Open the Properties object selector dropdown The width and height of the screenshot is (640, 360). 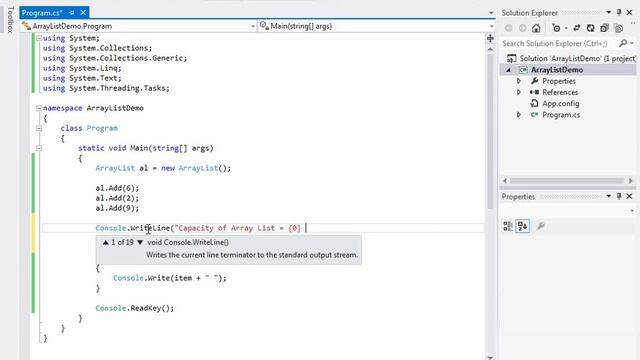(632, 211)
